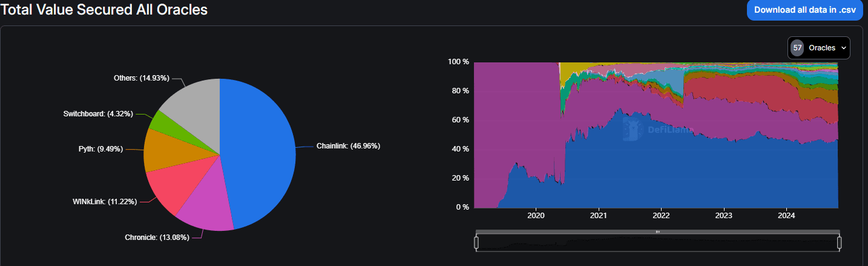Click the Others (14.93%) label

pos(141,78)
